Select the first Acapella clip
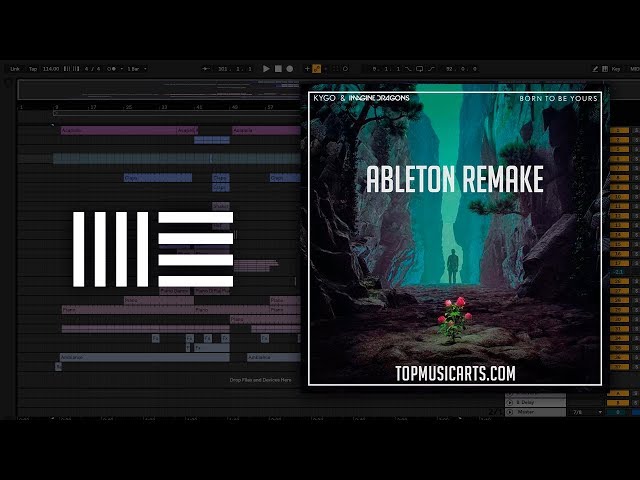The height and width of the screenshot is (480, 640). pos(118,131)
